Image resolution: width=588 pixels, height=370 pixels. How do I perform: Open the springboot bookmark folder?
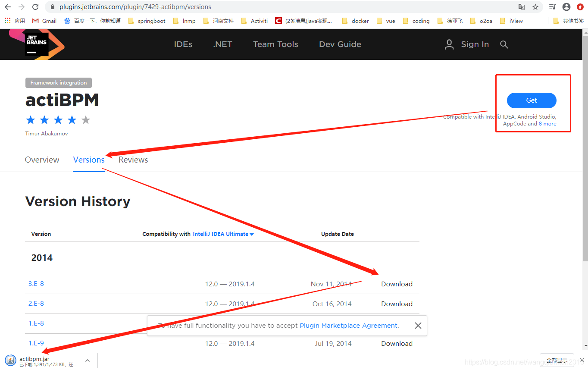pos(147,21)
